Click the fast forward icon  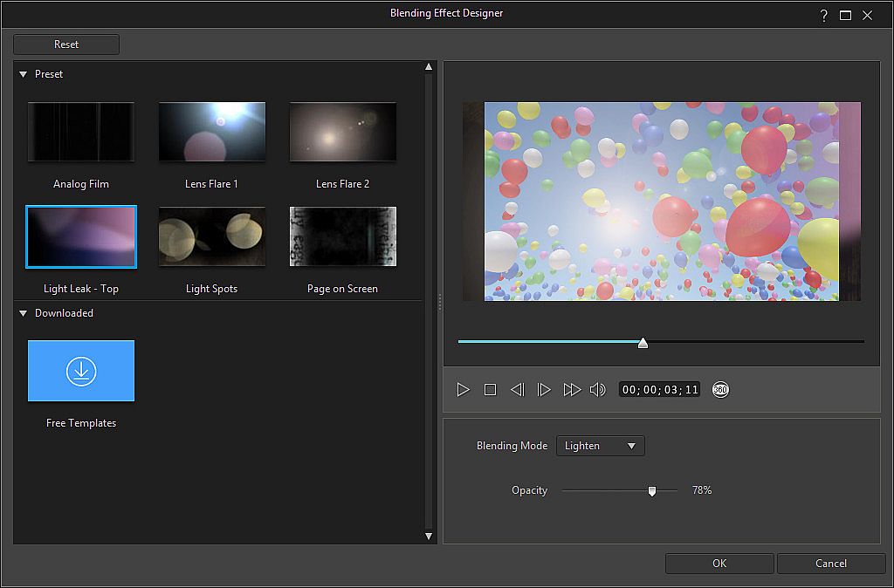point(572,390)
